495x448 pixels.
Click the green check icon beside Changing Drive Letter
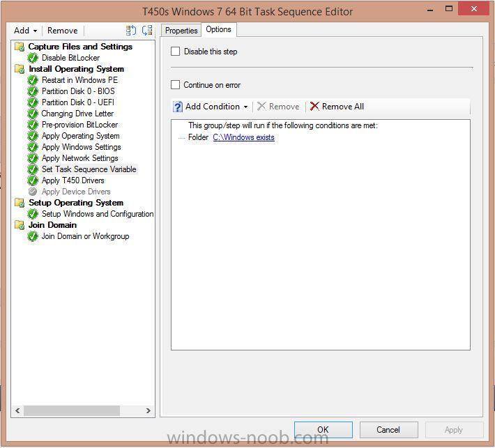click(x=33, y=114)
